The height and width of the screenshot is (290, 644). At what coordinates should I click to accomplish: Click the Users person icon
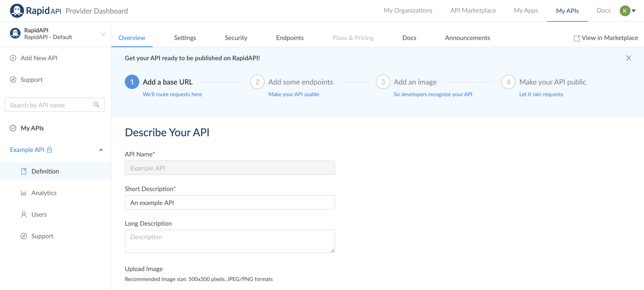(x=24, y=214)
